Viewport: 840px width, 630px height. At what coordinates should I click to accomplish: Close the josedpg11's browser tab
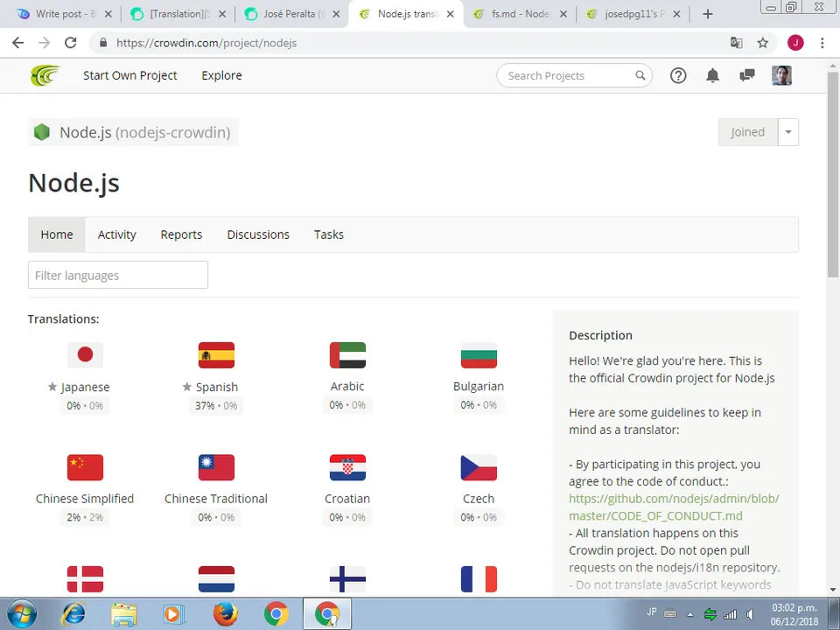click(x=676, y=15)
